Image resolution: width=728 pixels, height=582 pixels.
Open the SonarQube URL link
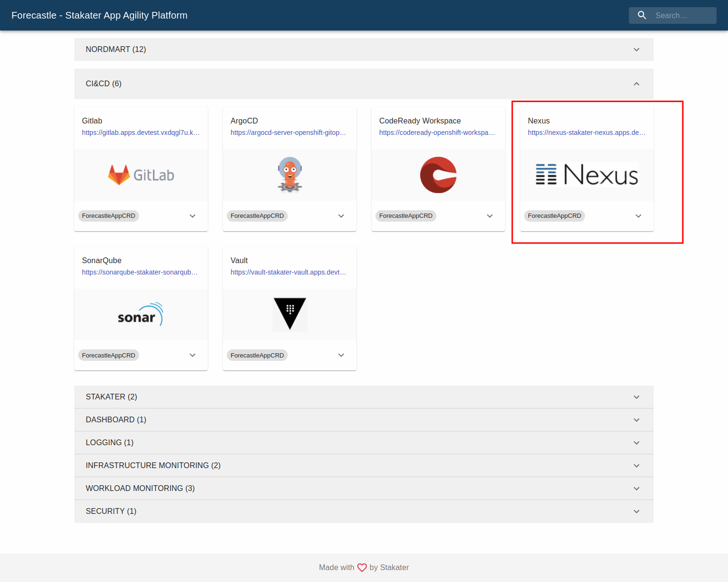point(140,272)
